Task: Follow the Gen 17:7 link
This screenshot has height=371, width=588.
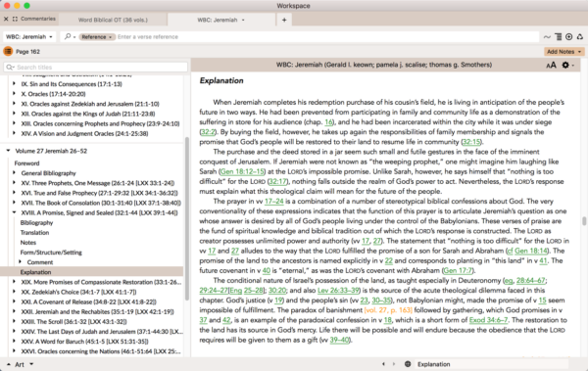Action: [458, 270]
